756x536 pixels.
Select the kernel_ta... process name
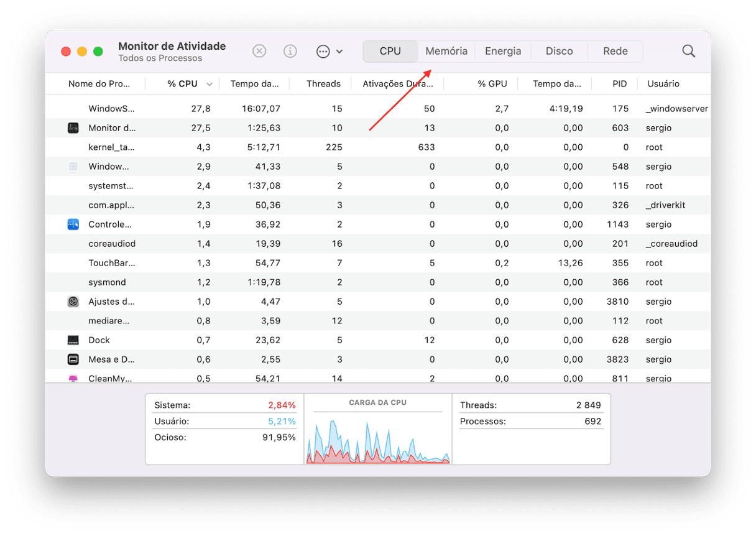click(x=112, y=147)
